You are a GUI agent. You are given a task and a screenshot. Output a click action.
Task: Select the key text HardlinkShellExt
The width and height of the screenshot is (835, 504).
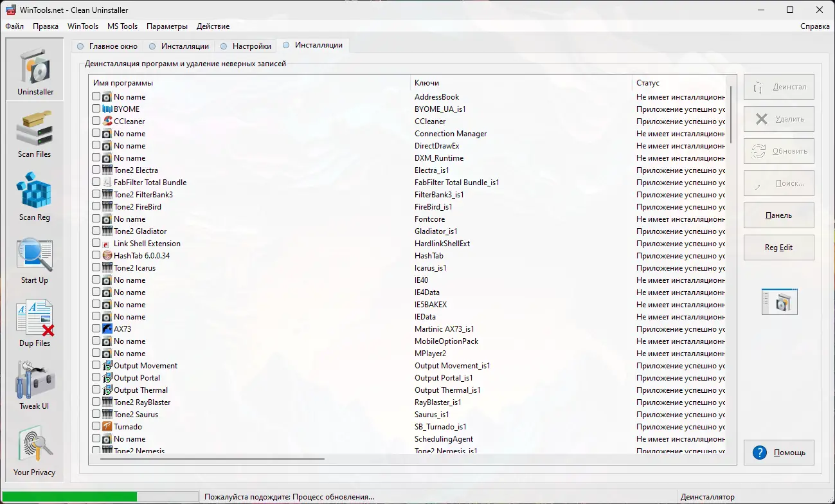click(x=442, y=244)
